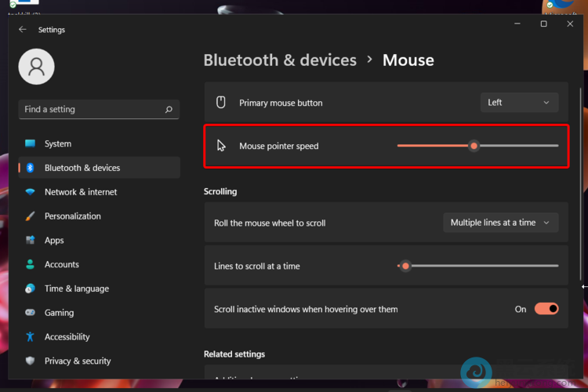Click the search magnifier icon
The image size is (588, 392).
[169, 110]
